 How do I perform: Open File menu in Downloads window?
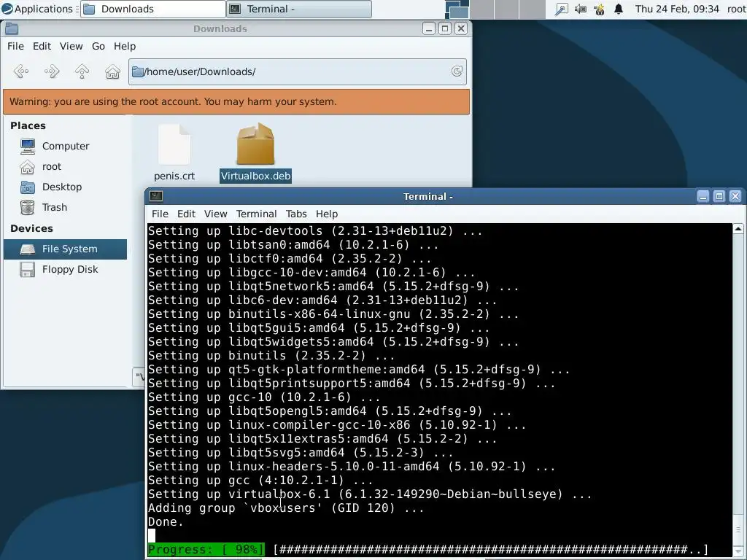[x=15, y=46]
